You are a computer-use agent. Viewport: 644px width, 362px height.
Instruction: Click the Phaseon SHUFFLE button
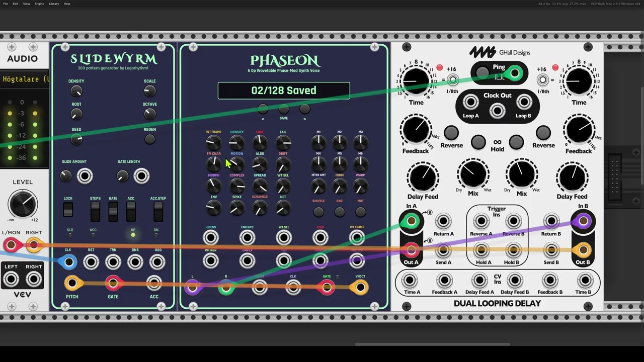(318, 212)
